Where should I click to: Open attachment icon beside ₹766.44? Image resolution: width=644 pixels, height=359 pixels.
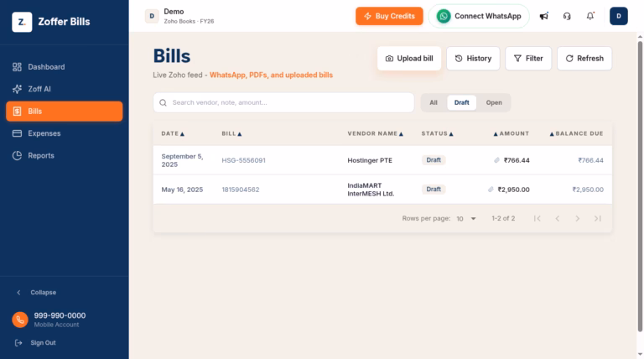pyautogui.click(x=496, y=160)
